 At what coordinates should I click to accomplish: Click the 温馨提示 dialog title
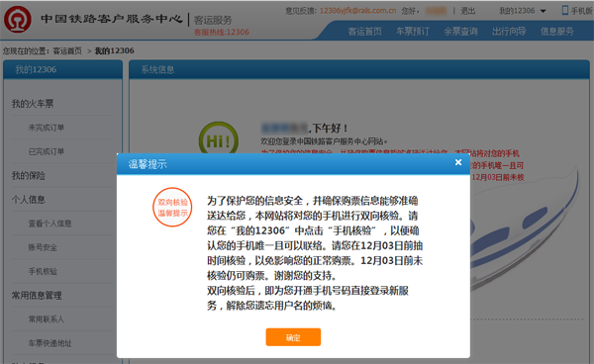[148, 164]
